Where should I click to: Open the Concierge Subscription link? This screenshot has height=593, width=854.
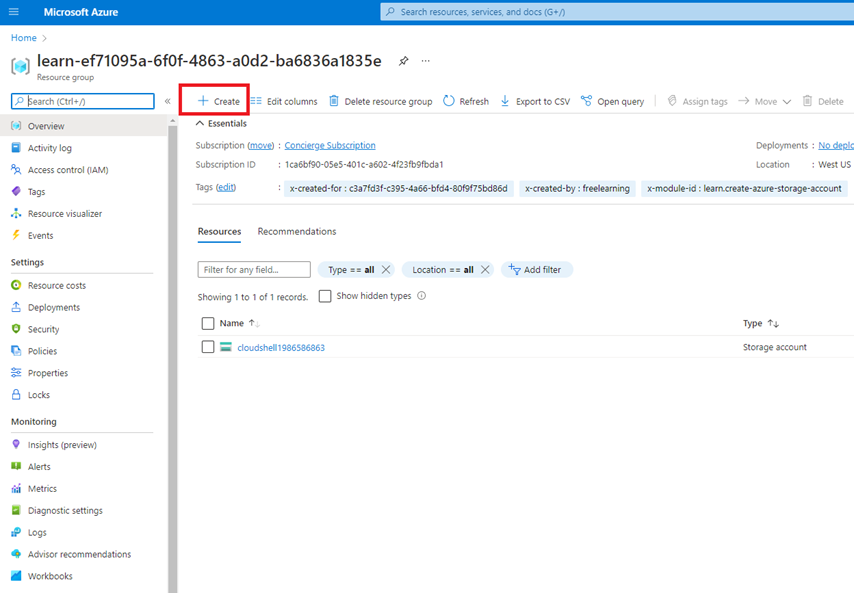click(x=330, y=145)
